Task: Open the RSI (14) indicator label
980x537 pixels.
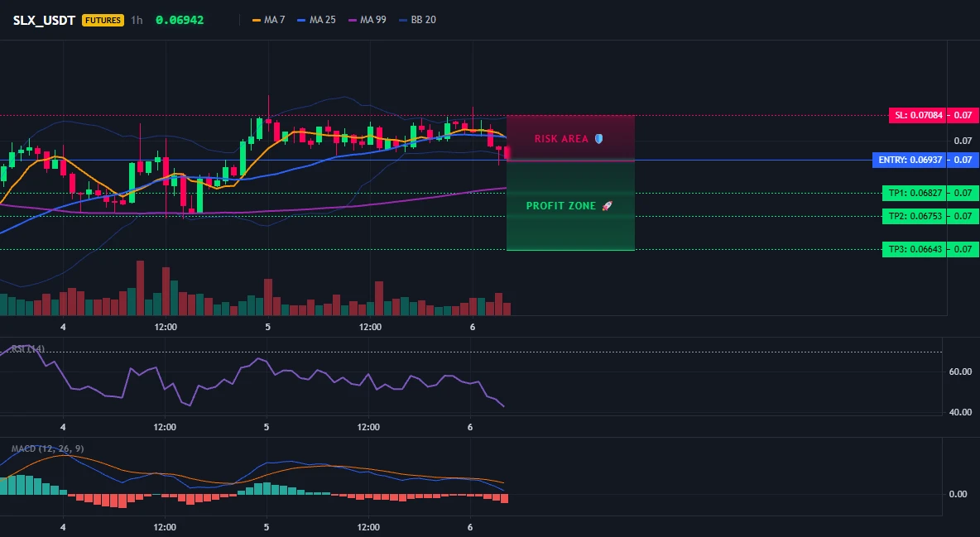Action: [28, 349]
